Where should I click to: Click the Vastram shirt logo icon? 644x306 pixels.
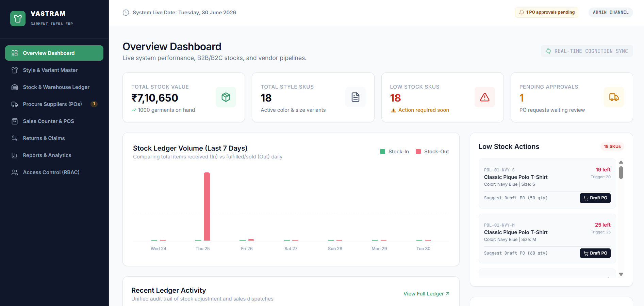[18, 18]
